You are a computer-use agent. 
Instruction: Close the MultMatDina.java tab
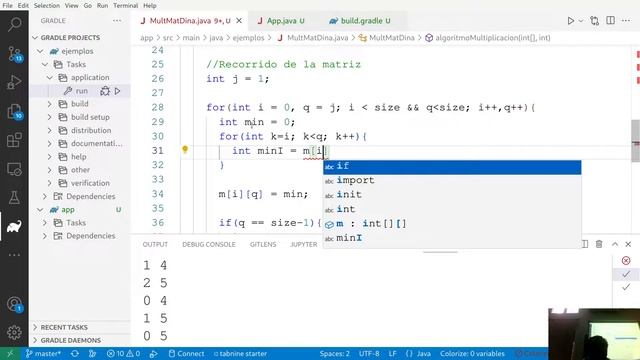239,20
